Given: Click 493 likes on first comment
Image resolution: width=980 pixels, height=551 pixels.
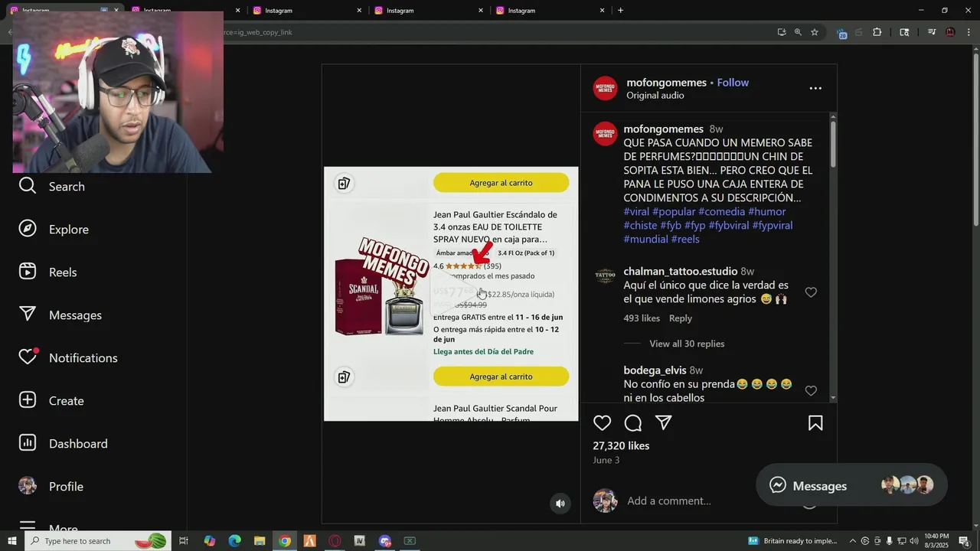Looking at the screenshot, I should (x=642, y=318).
